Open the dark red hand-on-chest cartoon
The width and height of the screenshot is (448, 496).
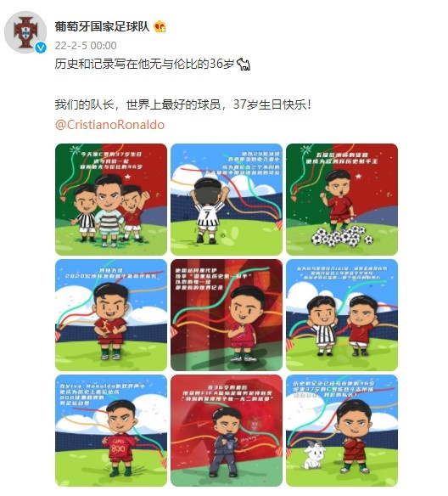[227, 315]
